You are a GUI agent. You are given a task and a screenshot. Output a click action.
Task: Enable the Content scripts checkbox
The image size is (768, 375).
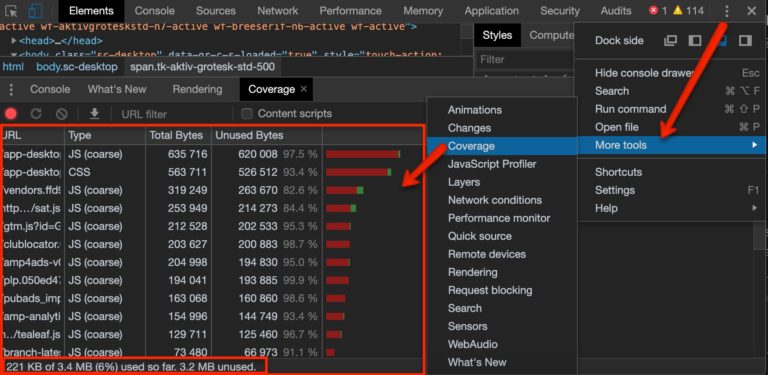click(247, 114)
